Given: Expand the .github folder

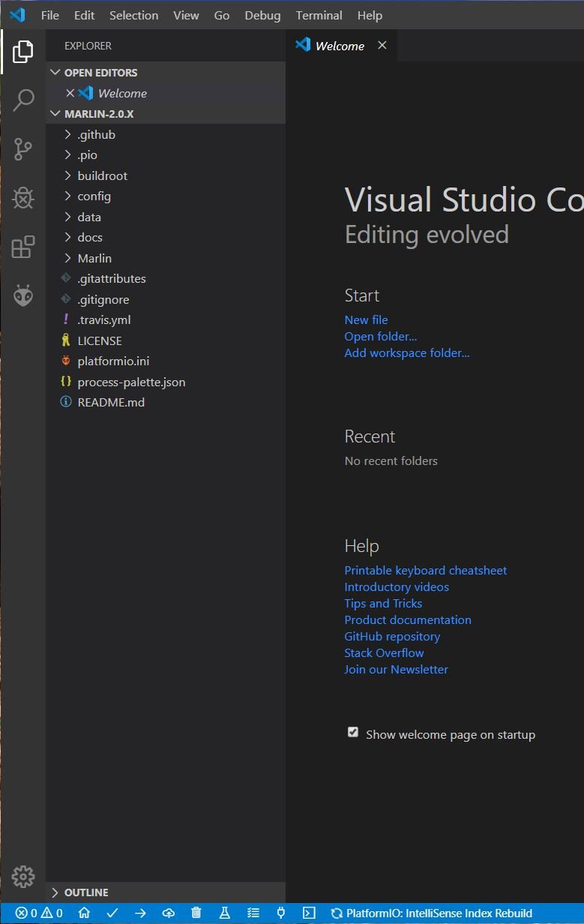Looking at the screenshot, I should pos(166,135).
